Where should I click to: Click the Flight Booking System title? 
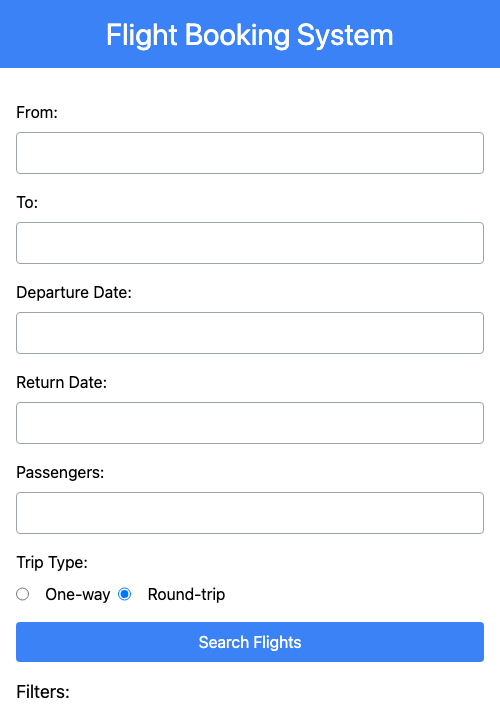(x=250, y=35)
